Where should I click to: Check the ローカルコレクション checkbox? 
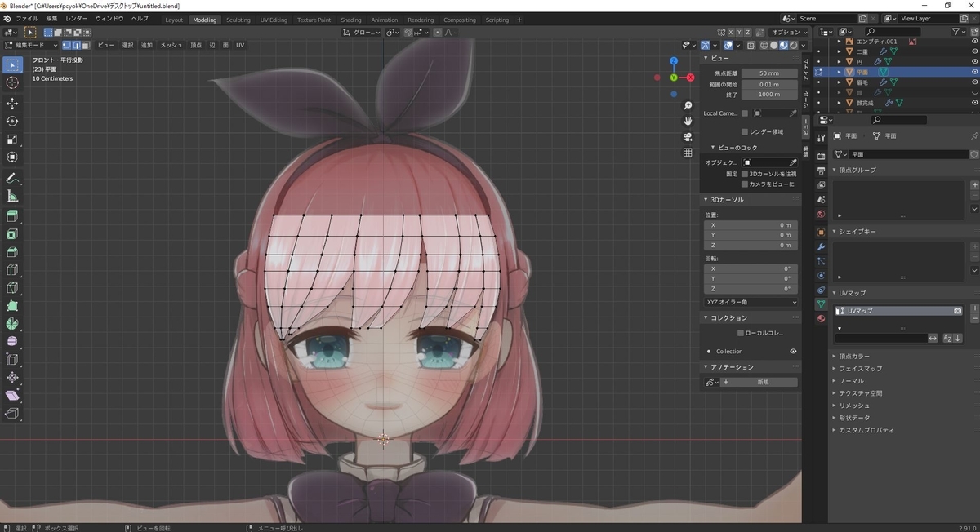[x=740, y=333]
